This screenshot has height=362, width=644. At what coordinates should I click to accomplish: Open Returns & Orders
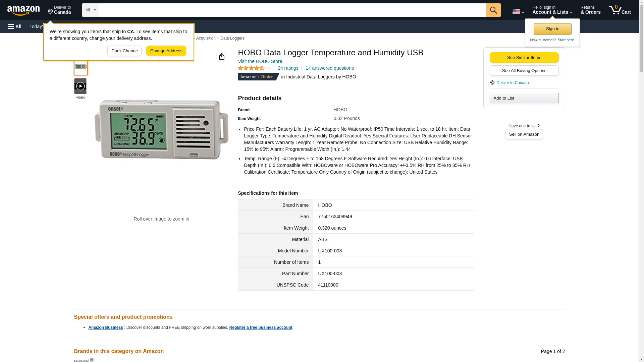click(590, 10)
